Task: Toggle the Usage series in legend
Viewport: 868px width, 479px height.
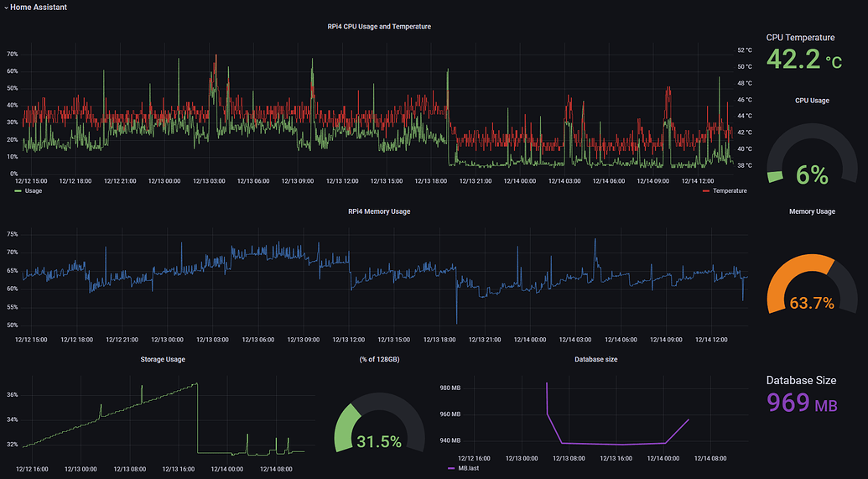Action: (34, 190)
